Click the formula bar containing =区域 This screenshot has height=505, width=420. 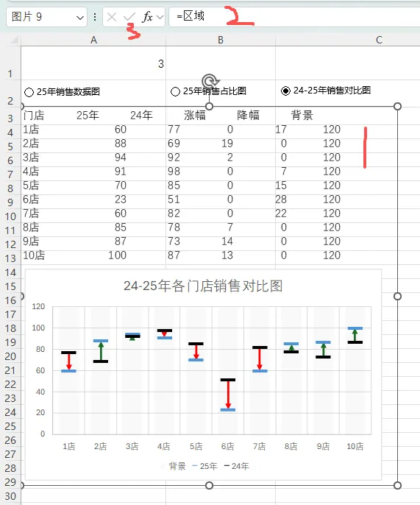click(294, 17)
